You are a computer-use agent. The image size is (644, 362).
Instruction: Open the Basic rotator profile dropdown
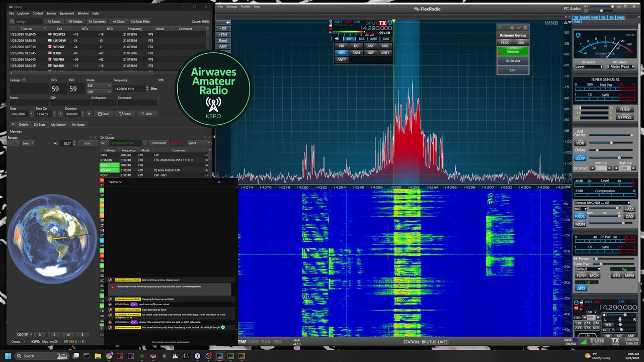pyautogui.click(x=28, y=143)
